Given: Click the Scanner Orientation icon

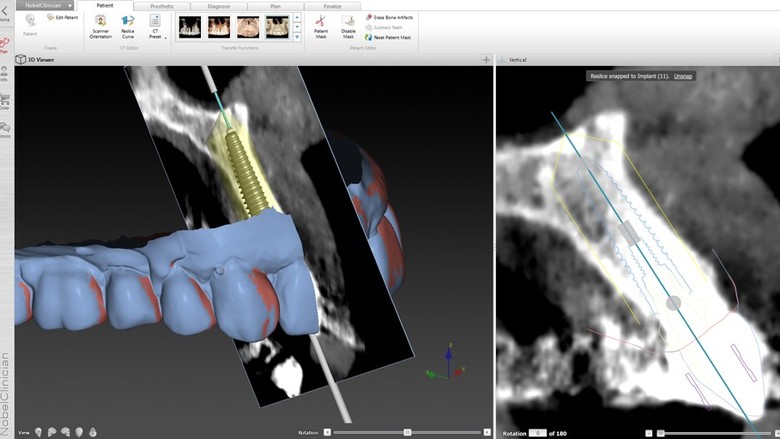Looking at the screenshot, I should click(101, 22).
